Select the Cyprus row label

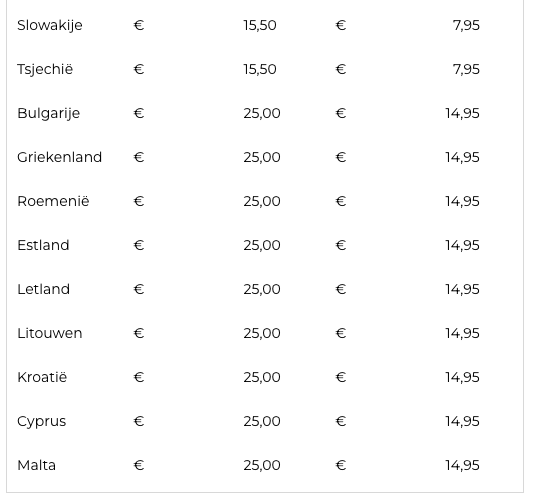(41, 421)
